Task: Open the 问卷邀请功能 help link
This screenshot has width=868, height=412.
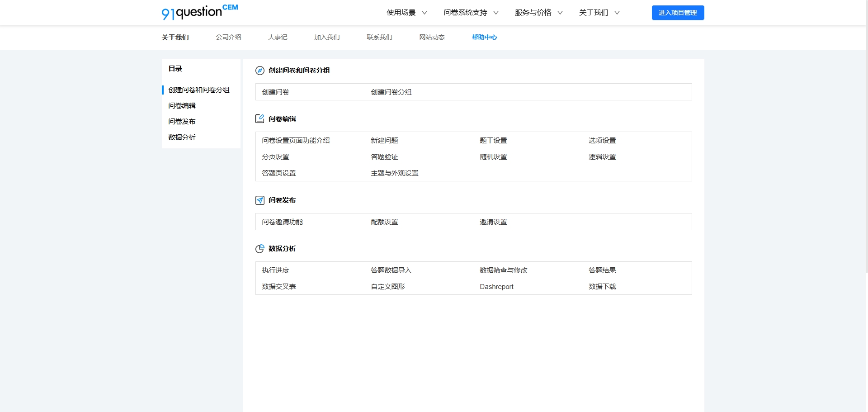Action: (x=282, y=222)
